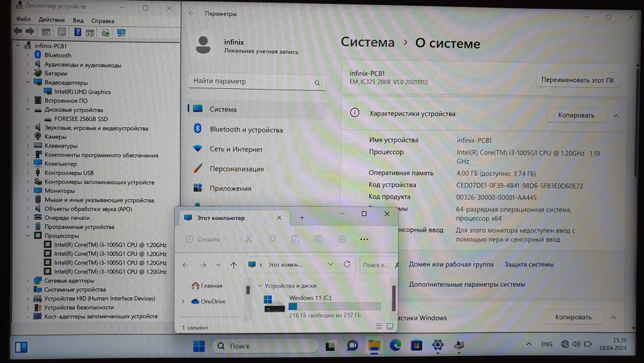Collapse the Процессоры node
The width and height of the screenshot is (644, 363).
28,235
